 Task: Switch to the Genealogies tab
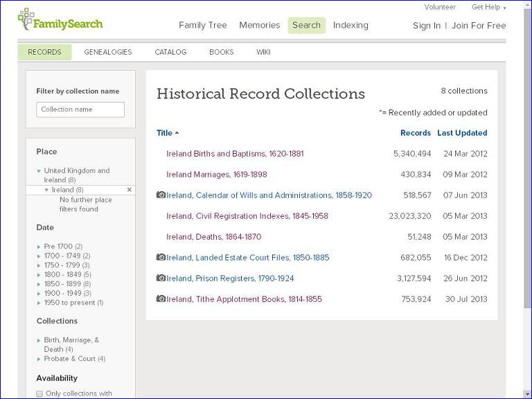(x=108, y=52)
